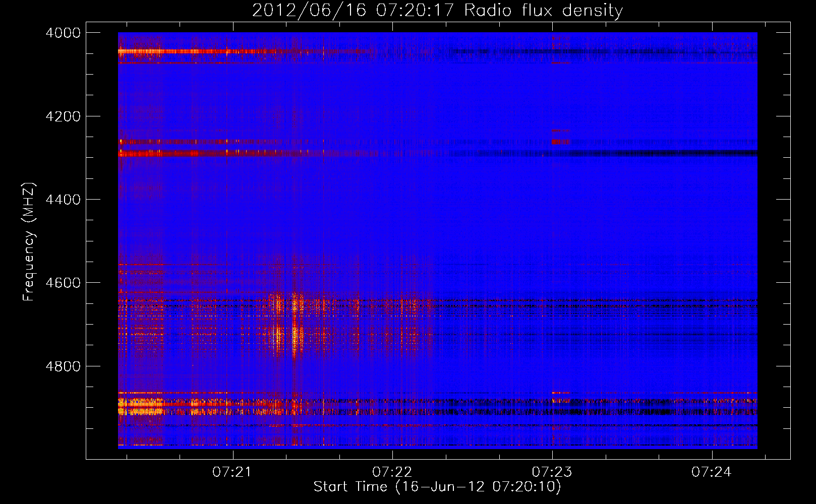This screenshot has width=816, height=504.
Task: Click the 07:21 time tick label
Action: click(232, 472)
